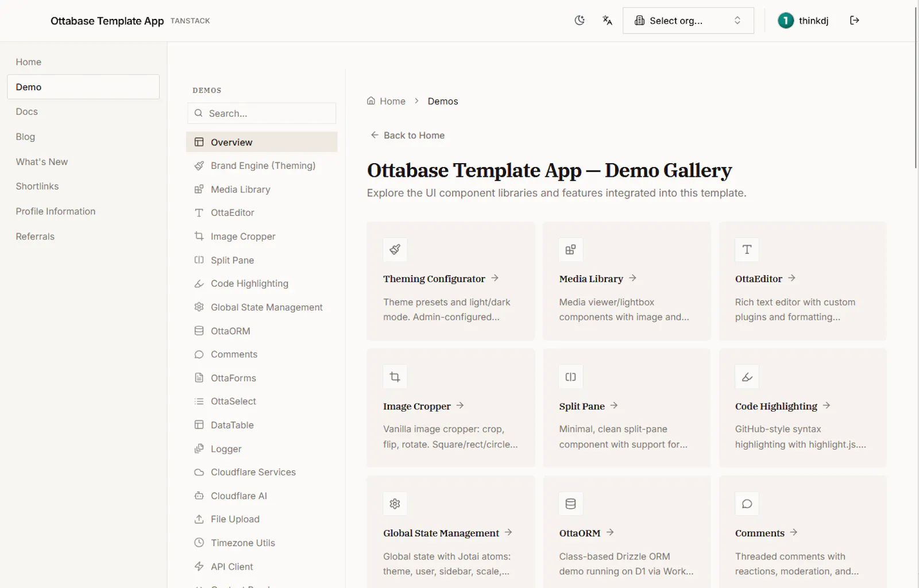The width and height of the screenshot is (919, 588).
Task: Open the Global State Management card title
Action: click(x=441, y=533)
